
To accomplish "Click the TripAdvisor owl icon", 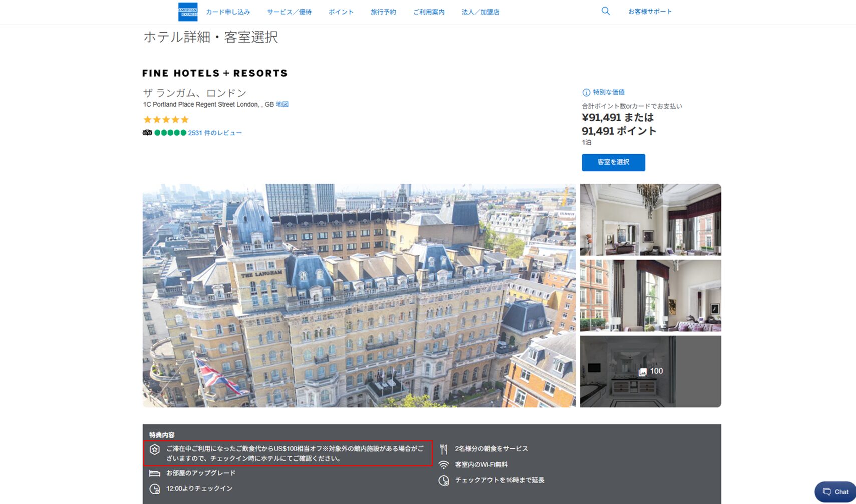I will pyautogui.click(x=147, y=133).
